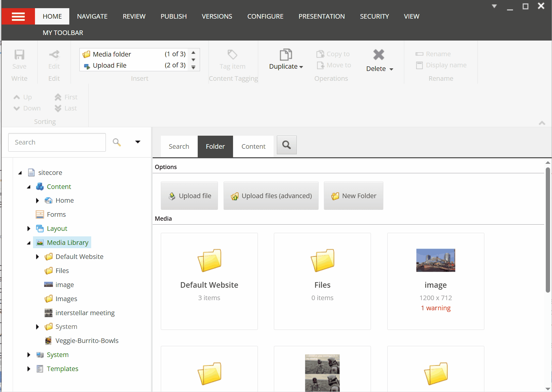Select Media folder insert option

point(112,54)
